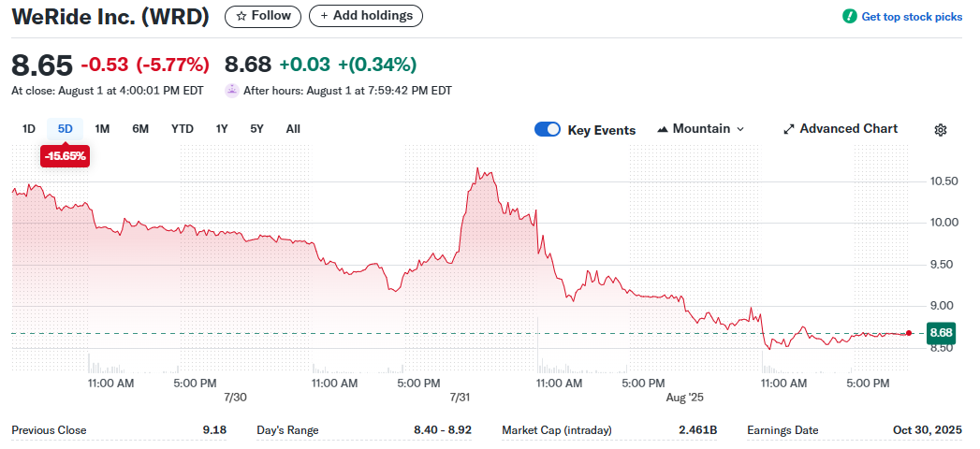Open the Mountain chart type dropdown
980x449 pixels.
tap(701, 129)
